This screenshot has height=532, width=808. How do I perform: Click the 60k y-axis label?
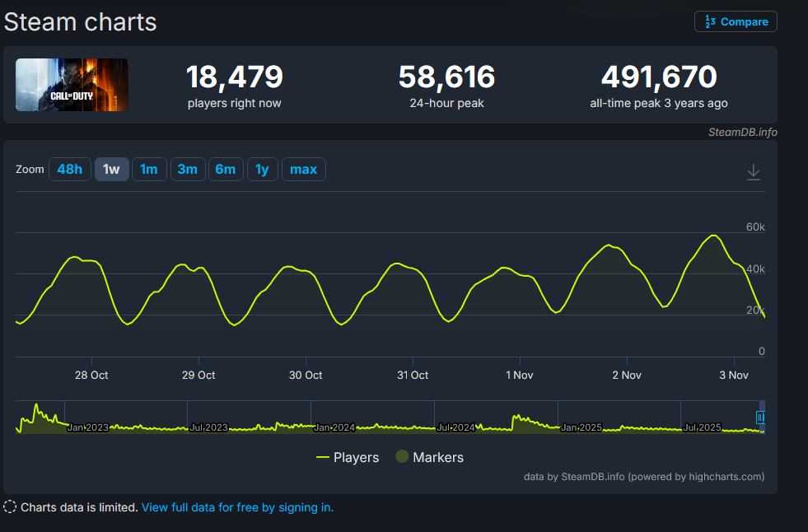click(x=755, y=227)
